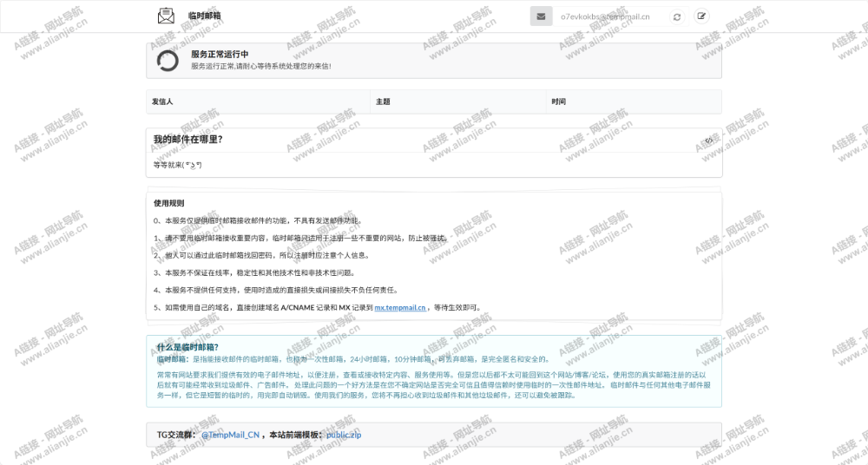Click the gray mail icon before the address
Screen dimensions: 868x465
click(x=541, y=16)
